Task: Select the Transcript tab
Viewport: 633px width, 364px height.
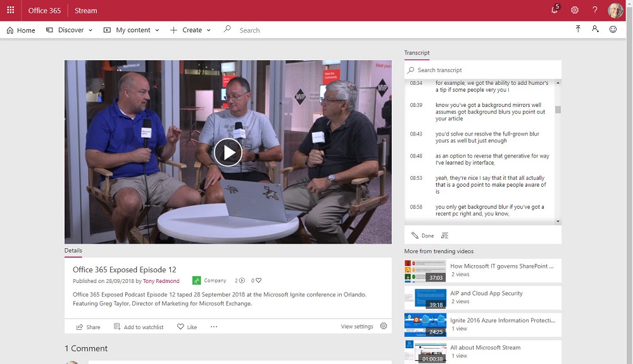Action: [417, 53]
